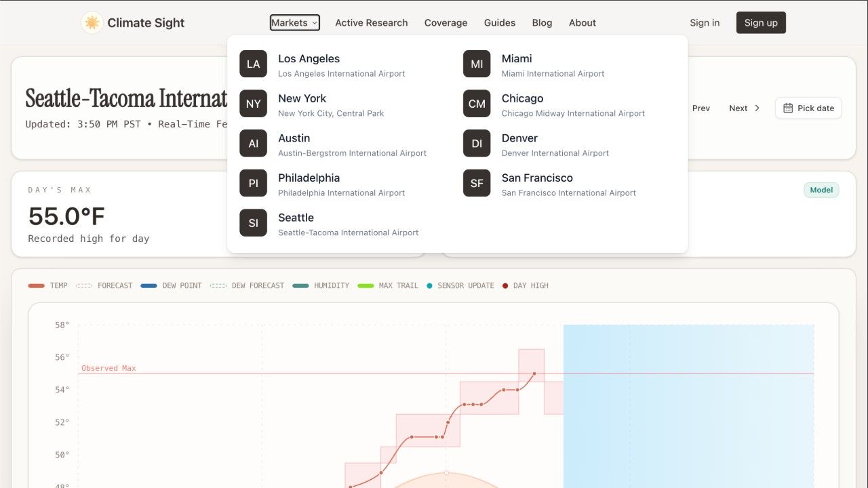Click the Climate Sight sun logo
Viewport: 868px width, 488px height.
[x=92, y=22]
